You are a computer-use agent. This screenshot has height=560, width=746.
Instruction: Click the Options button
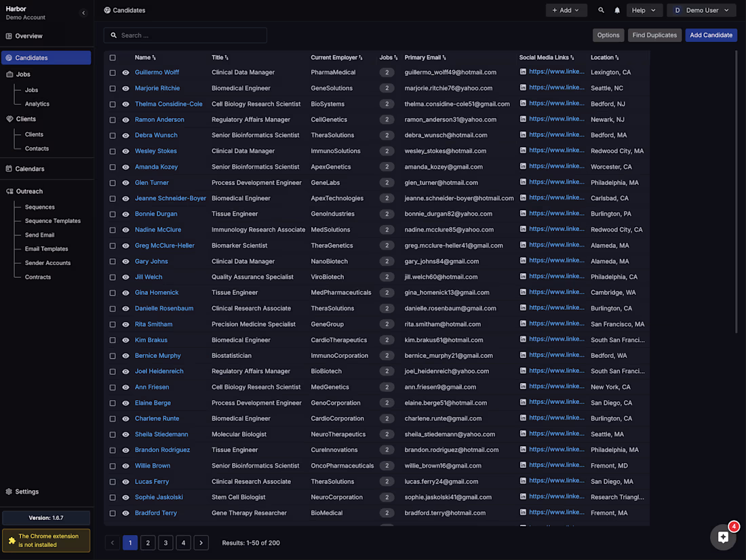click(608, 35)
